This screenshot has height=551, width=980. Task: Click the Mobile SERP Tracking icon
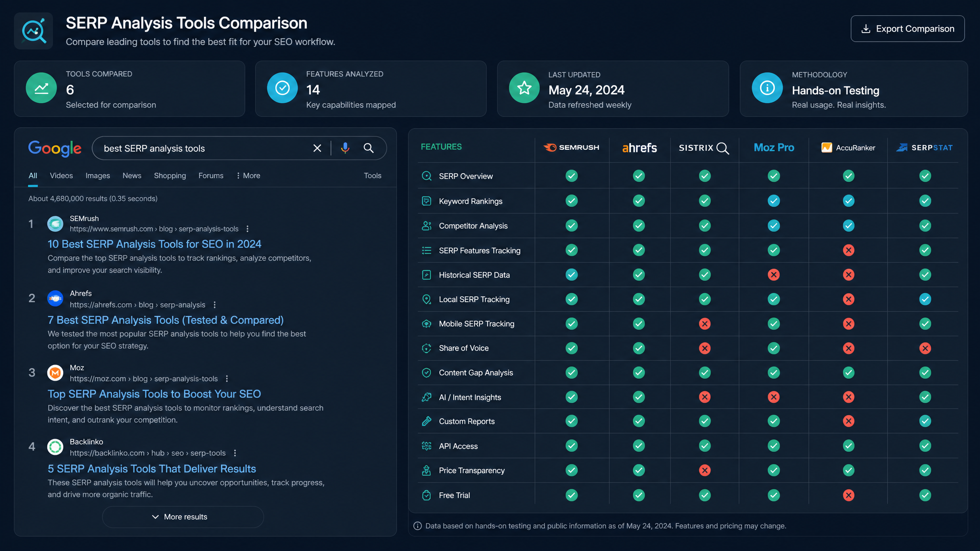(x=426, y=324)
